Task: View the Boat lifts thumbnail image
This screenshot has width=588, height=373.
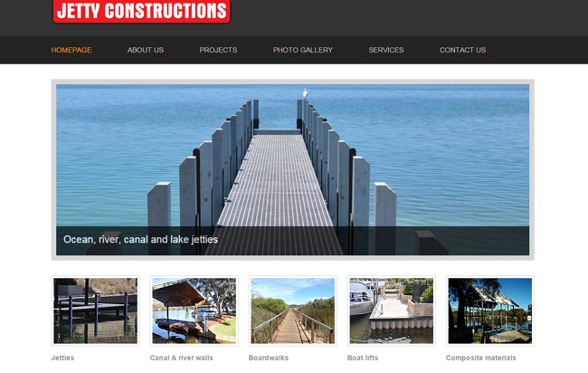Action: (x=391, y=311)
